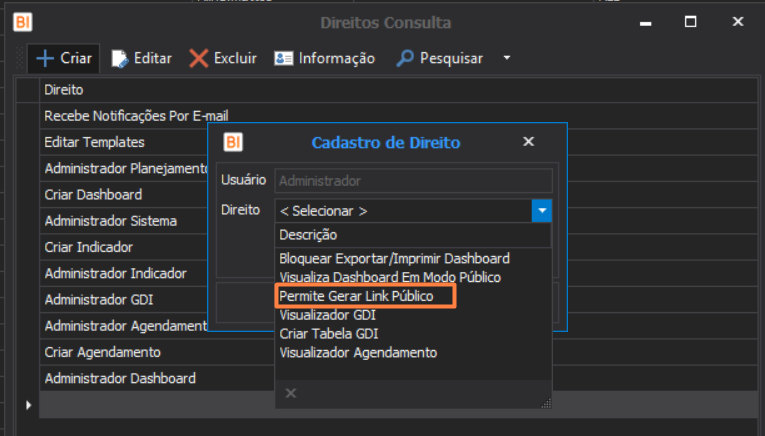The height and width of the screenshot is (436, 765).
Task: Click the Editar document icon
Action: click(x=120, y=59)
